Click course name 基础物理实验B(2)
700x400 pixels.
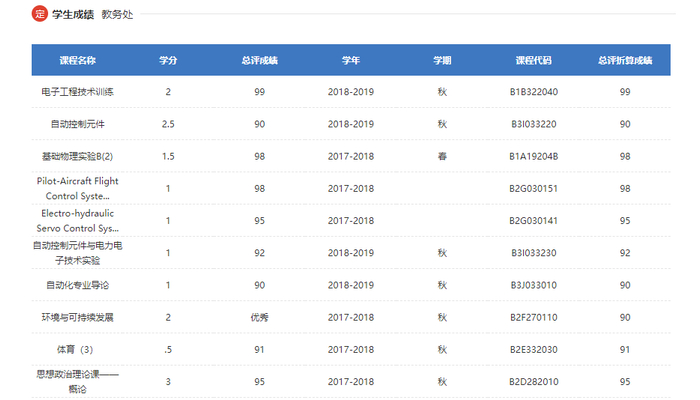click(78, 156)
